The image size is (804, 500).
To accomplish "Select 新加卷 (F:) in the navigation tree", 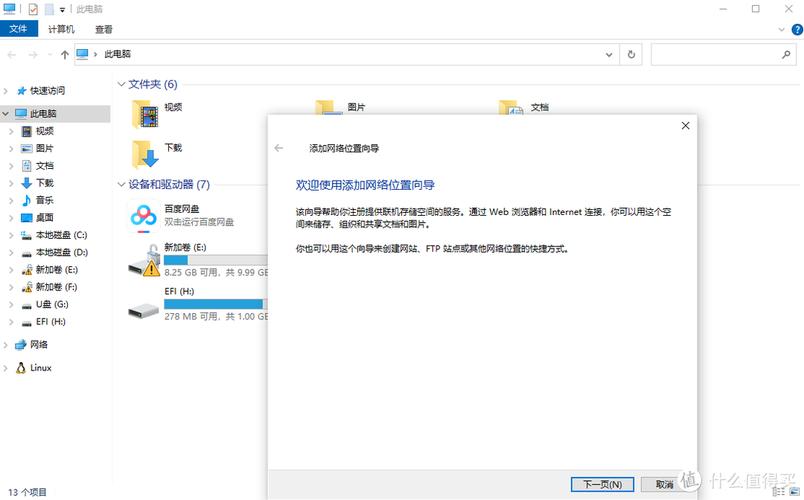I will point(56,287).
